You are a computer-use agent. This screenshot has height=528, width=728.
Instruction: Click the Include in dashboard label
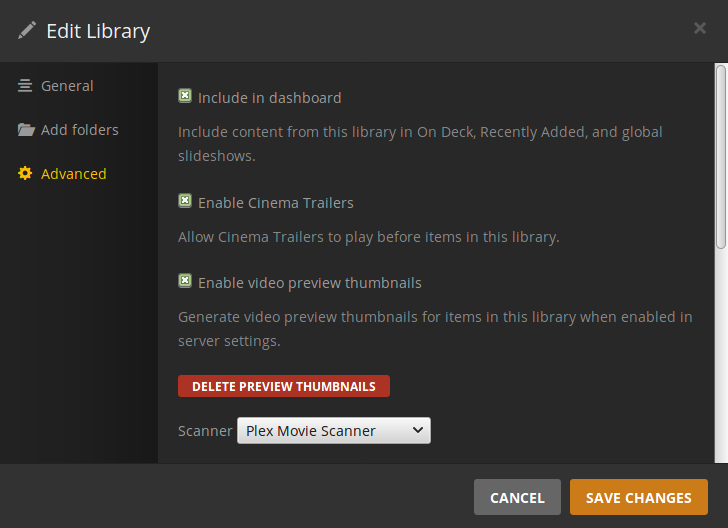click(x=269, y=98)
